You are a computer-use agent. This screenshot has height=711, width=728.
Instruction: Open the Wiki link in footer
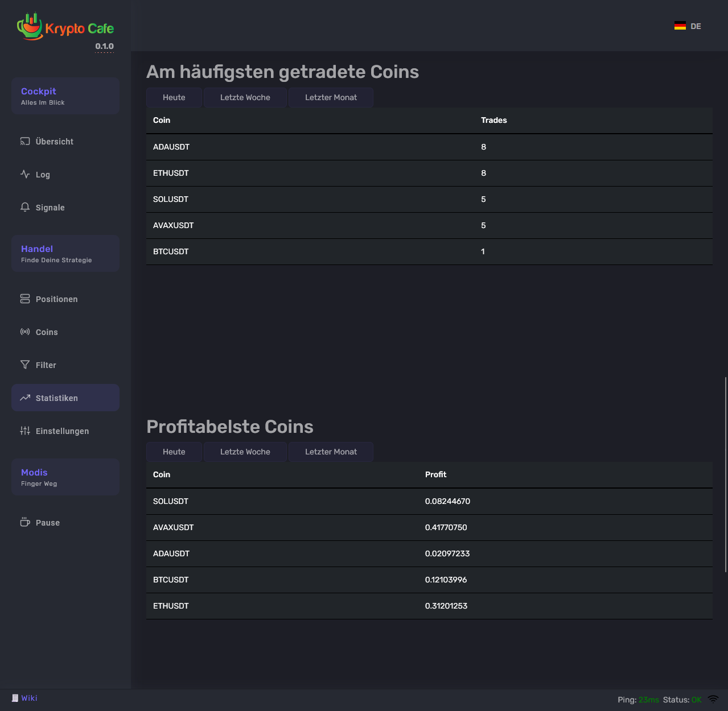pos(28,698)
